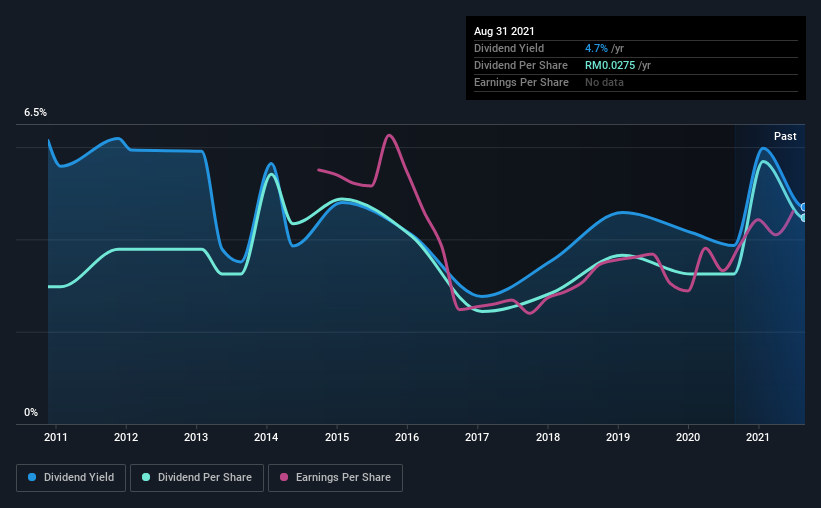Click the blue endpoint marker on the yield line
This screenshot has height=508, width=821.
tap(803, 207)
